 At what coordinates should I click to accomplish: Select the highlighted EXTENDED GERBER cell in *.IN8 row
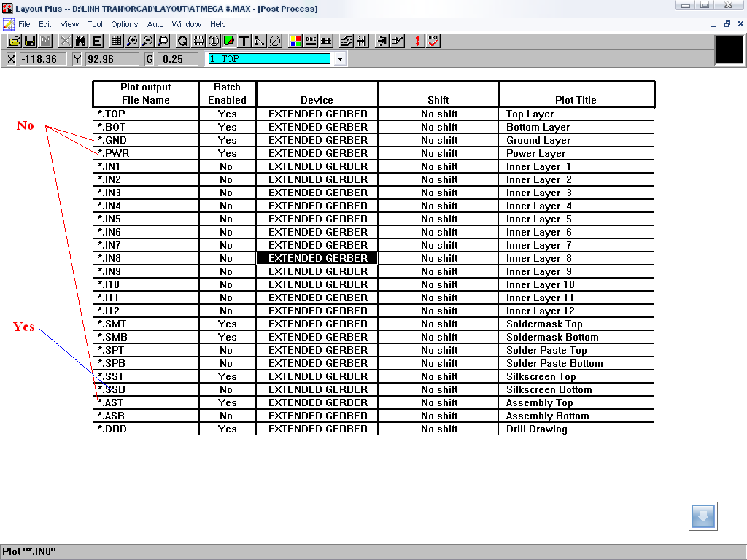pos(317,258)
